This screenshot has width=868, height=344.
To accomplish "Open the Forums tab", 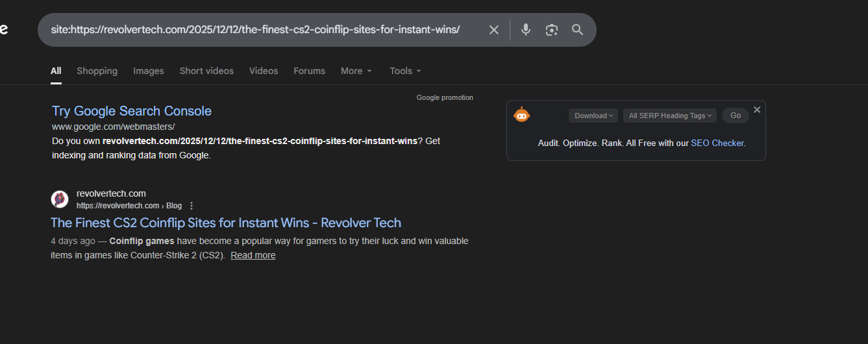I will (x=309, y=71).
